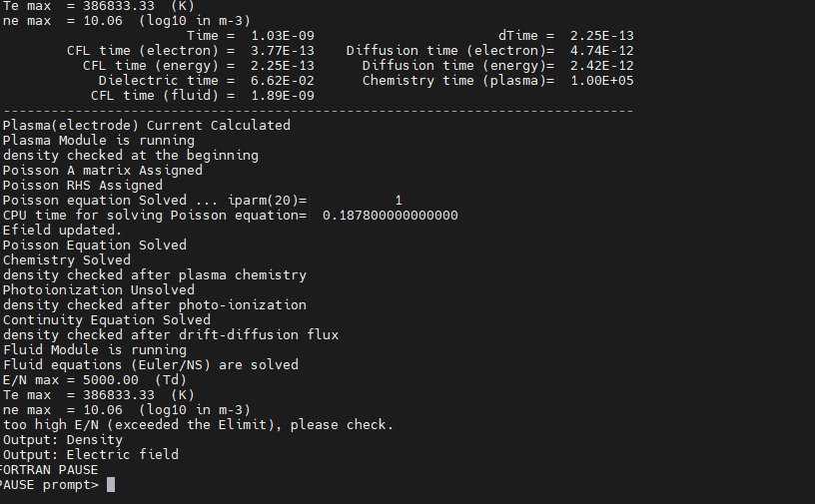
Task: Click the dTime value 2.25E-13
Action: (602, 36)
